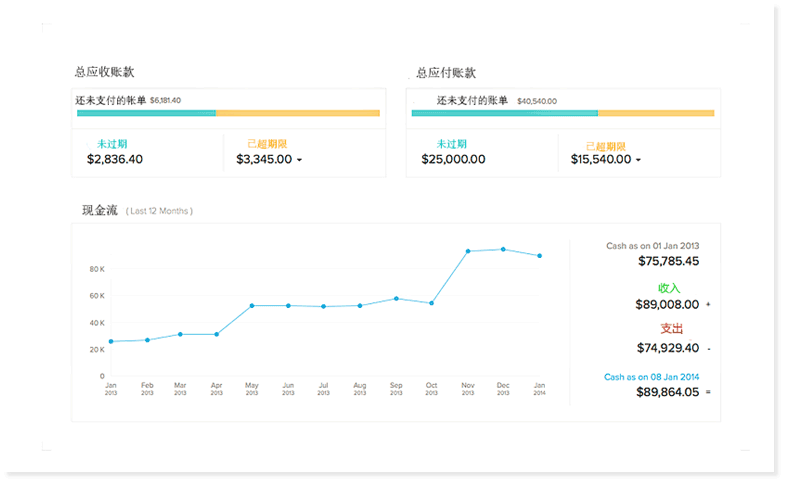Expand the $3,345.00 overdue receivables dropdown
The width and height of the screenshot is (785, 483).
(299, 160)
